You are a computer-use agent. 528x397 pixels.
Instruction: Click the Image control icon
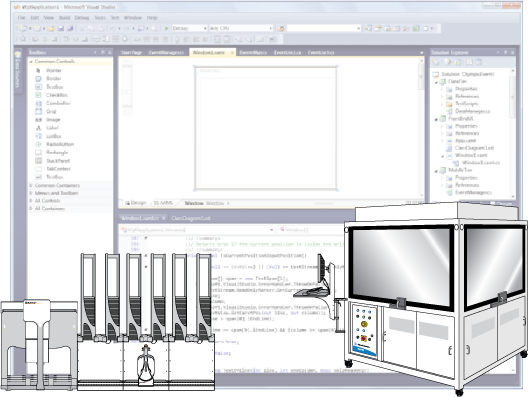[38, 120]
